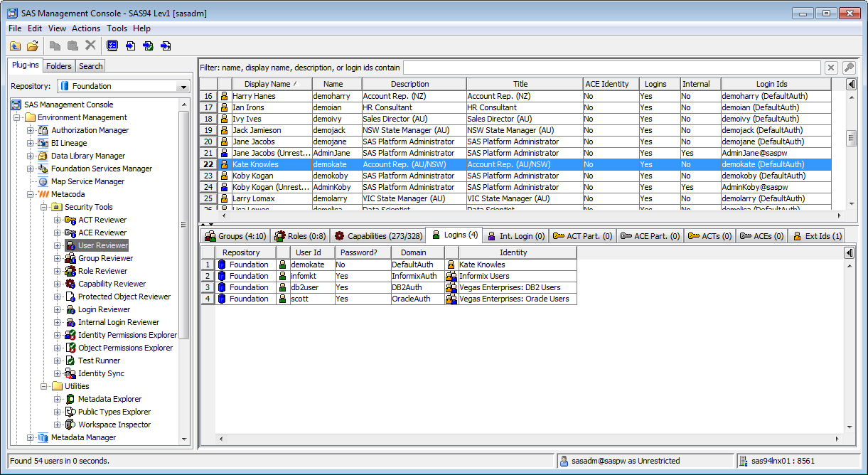Screen dimensions: 868x475
Task: Click the import document icon with green check
Action: pos(148,46)
